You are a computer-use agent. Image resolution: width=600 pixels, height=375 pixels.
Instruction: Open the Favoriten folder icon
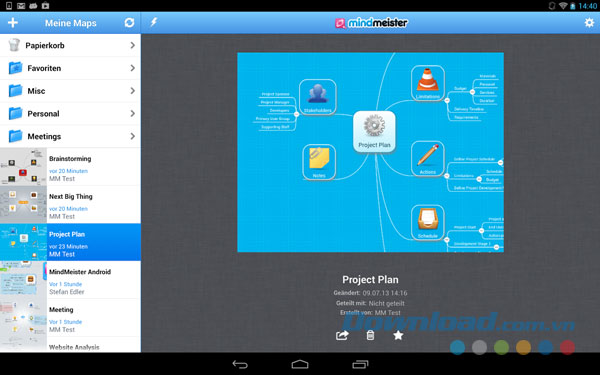point(15,68)
